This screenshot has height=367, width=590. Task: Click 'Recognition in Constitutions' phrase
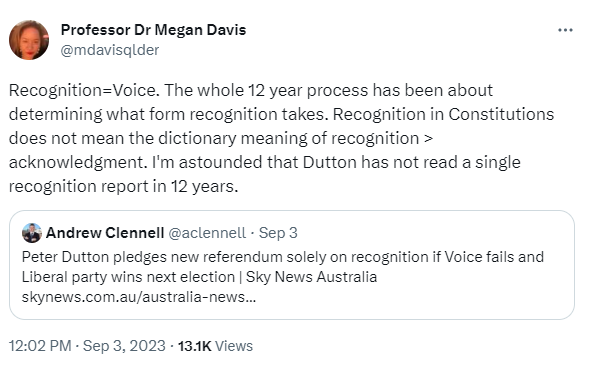click(443, 114)
